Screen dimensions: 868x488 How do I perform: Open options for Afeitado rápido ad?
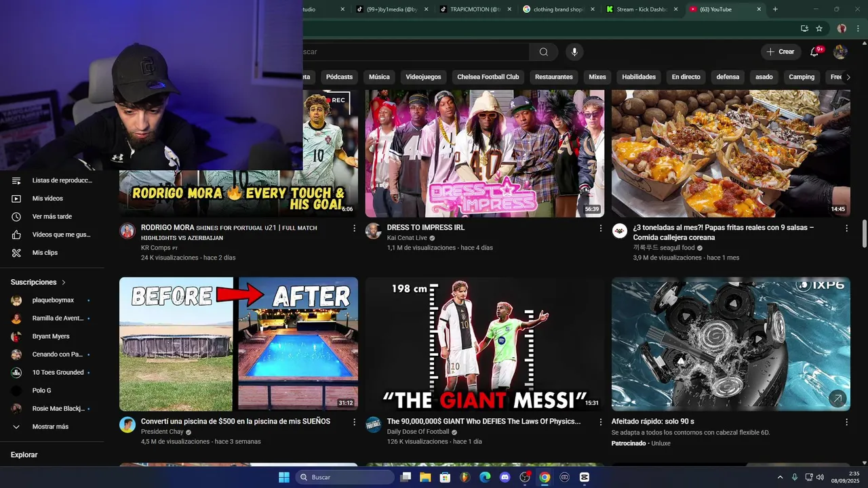click(846, 422)
